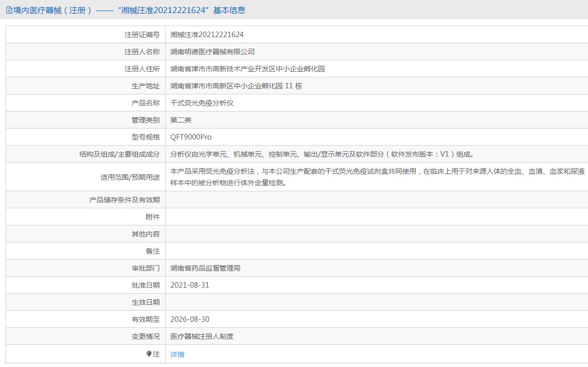The width and height of the screenshot is (588, 367).
Task: Select production address ending in 11 栋
Action: 236,86
